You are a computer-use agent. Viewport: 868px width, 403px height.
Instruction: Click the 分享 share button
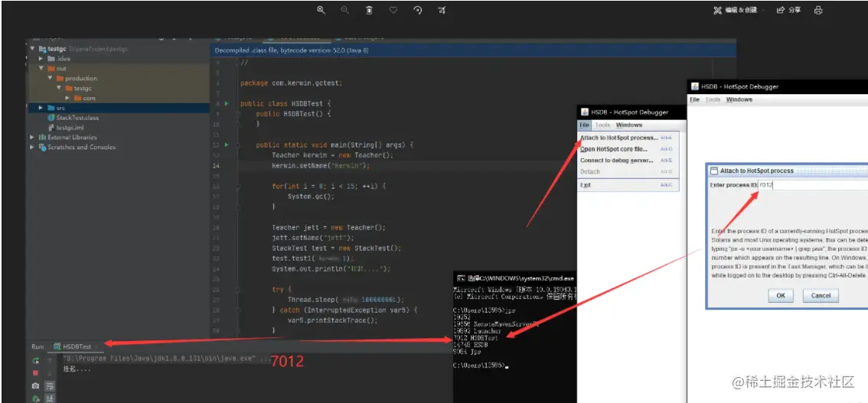pyautogui.click(x=789, y=10)
